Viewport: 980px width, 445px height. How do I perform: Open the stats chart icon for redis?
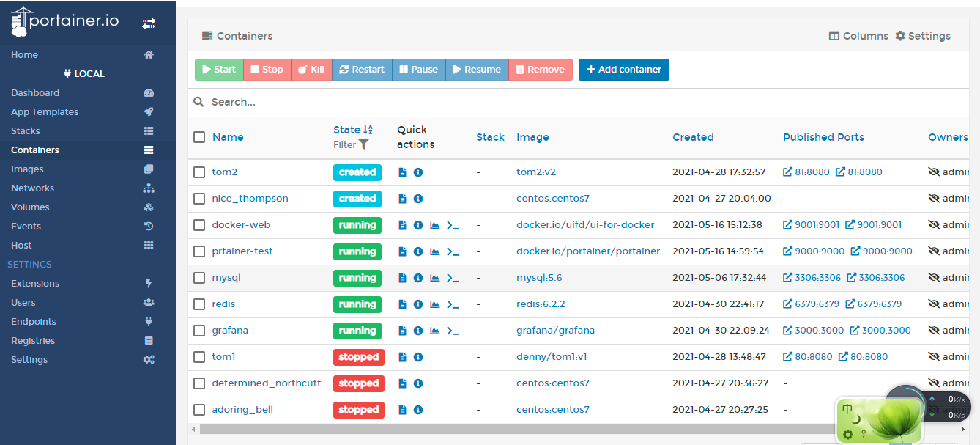pos(435,304)
